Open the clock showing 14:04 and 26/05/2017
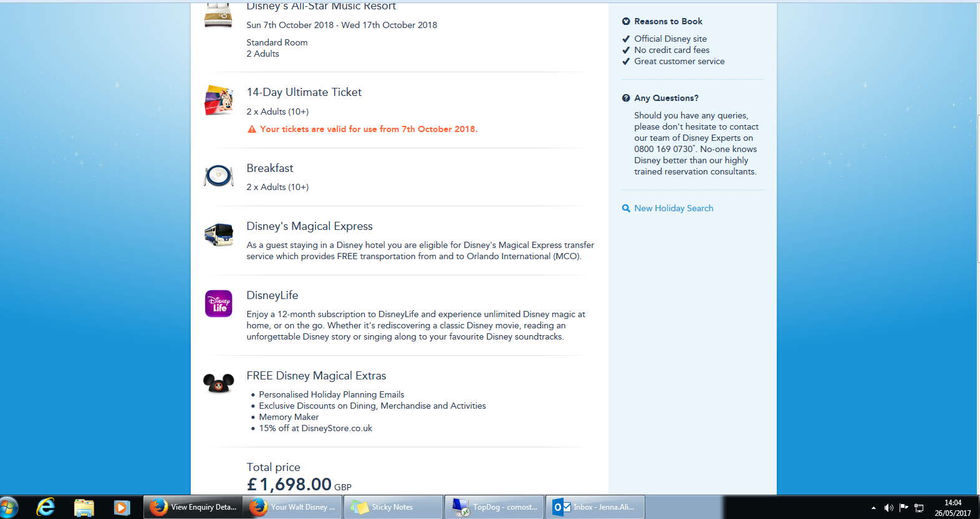Screen dimensions: 980x519 tap(953, 508)
